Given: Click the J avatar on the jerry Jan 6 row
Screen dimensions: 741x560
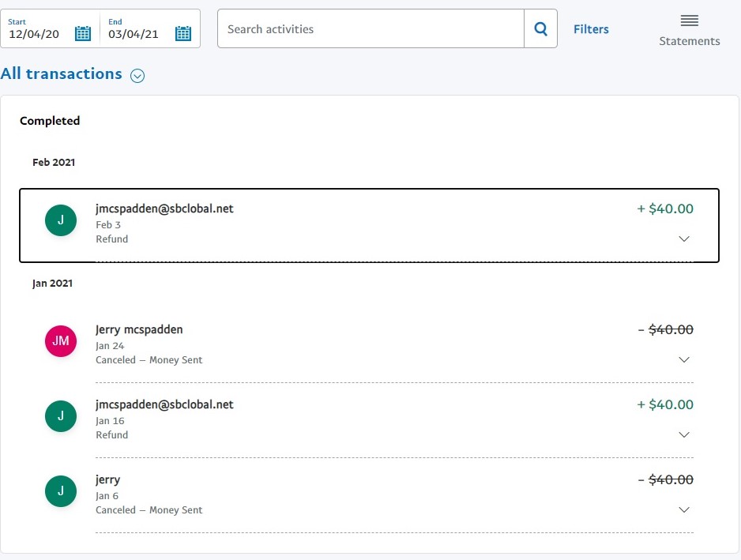Looking at the screenshot, I should (61, 491).
